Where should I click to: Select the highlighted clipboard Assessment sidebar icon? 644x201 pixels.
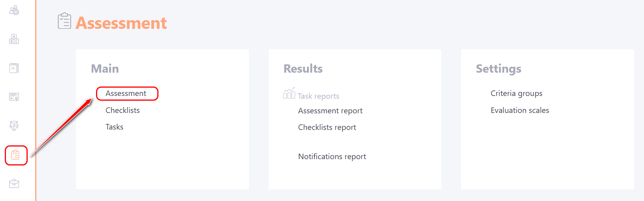15,155
